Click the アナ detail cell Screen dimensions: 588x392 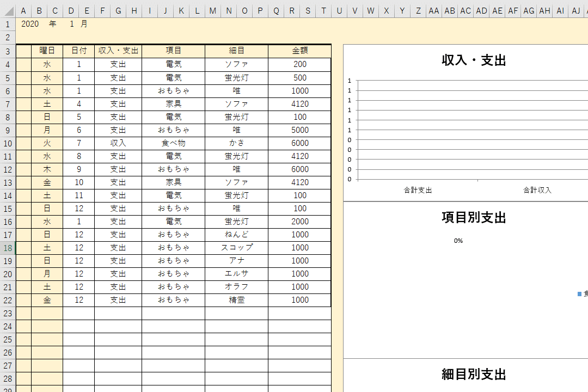(x=237, y=261)
